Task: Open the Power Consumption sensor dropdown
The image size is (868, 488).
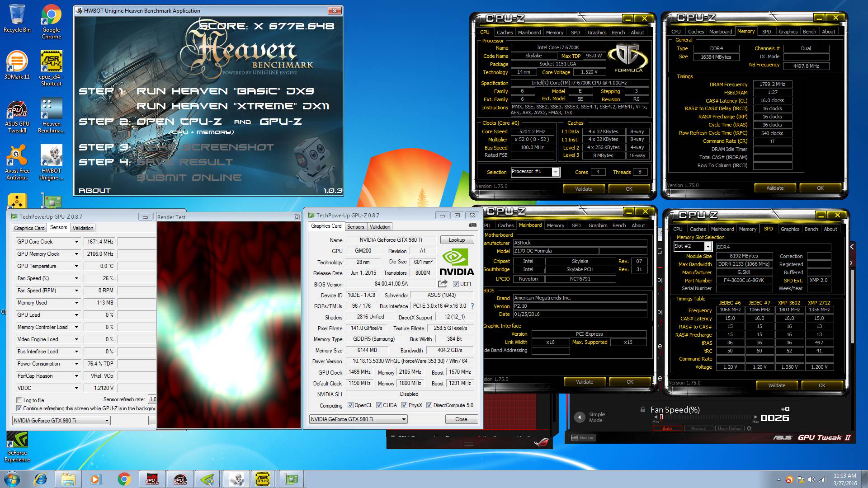Action: (76, 364)
